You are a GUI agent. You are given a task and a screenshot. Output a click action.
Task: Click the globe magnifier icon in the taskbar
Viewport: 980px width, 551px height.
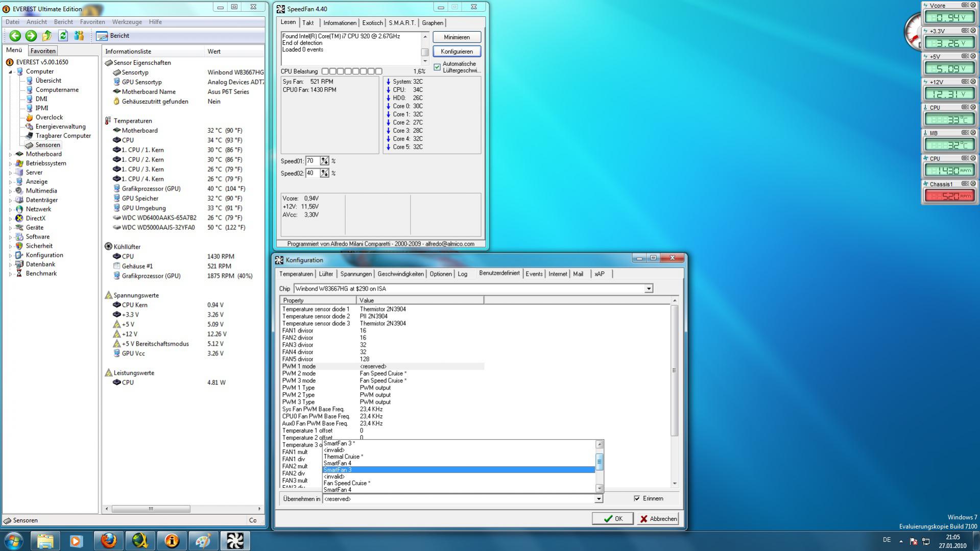(140, 540)
